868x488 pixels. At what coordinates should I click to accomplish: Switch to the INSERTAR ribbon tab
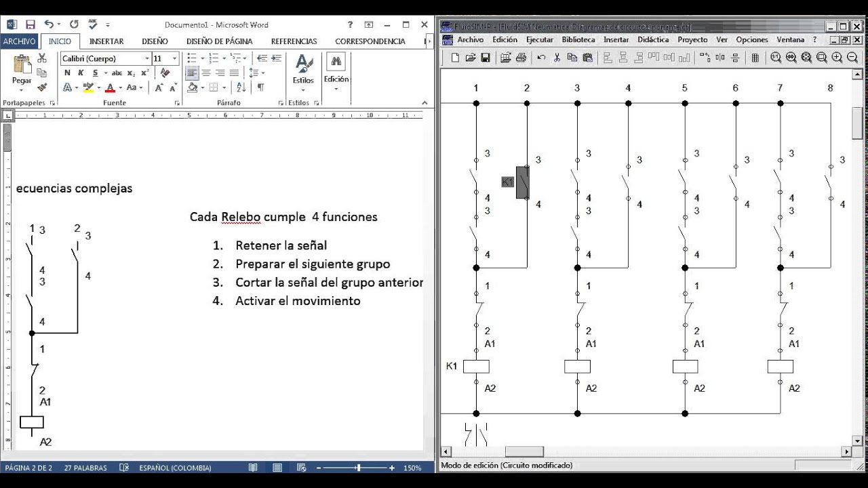click(x=106, y=41)
